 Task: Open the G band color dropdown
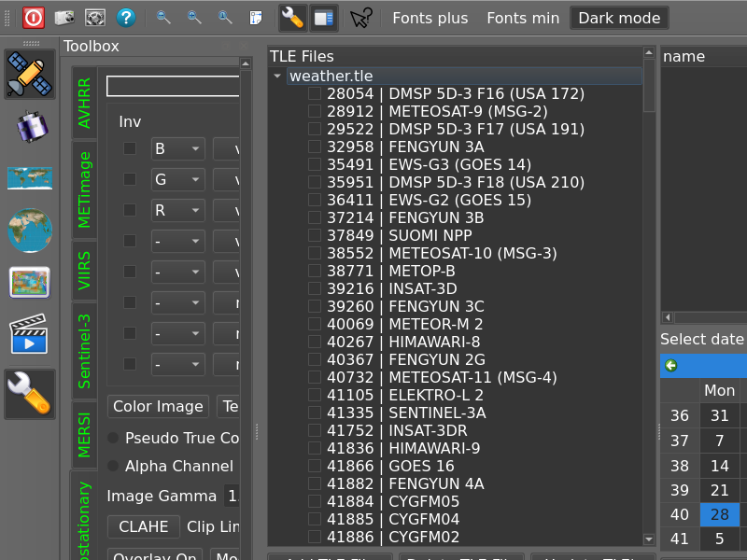[x=178, y=179]
